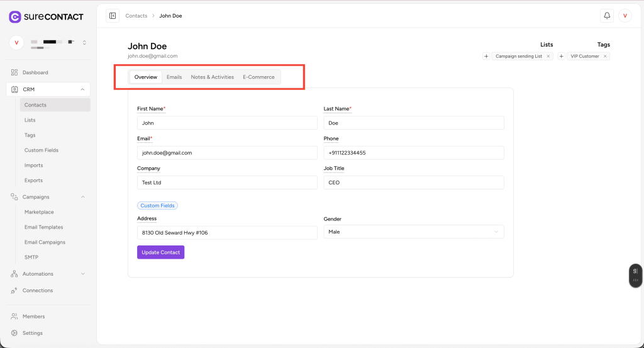Open Email Templates in the sidebar
Viewport: 644px width, 348px height.
click(43, 227)
